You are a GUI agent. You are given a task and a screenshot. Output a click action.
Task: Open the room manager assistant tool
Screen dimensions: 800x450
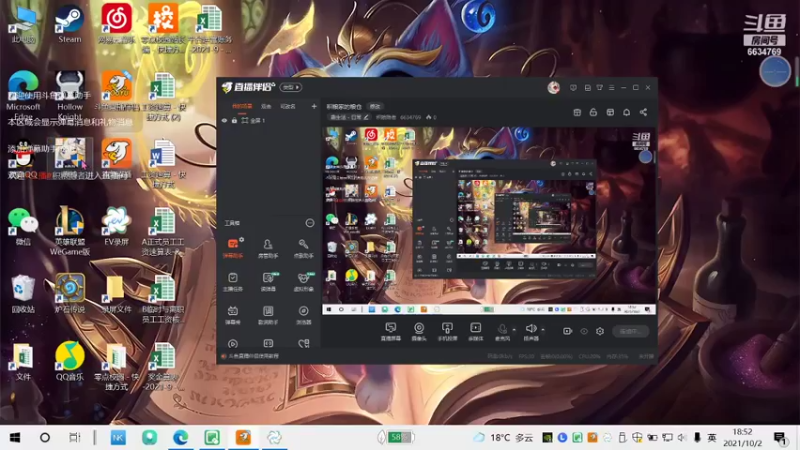268,247
